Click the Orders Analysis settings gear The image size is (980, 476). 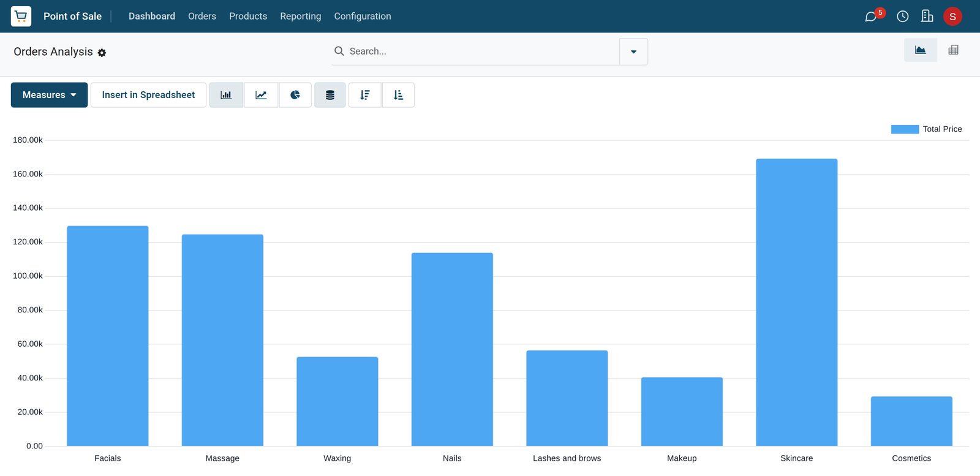(x=102, y=53)
